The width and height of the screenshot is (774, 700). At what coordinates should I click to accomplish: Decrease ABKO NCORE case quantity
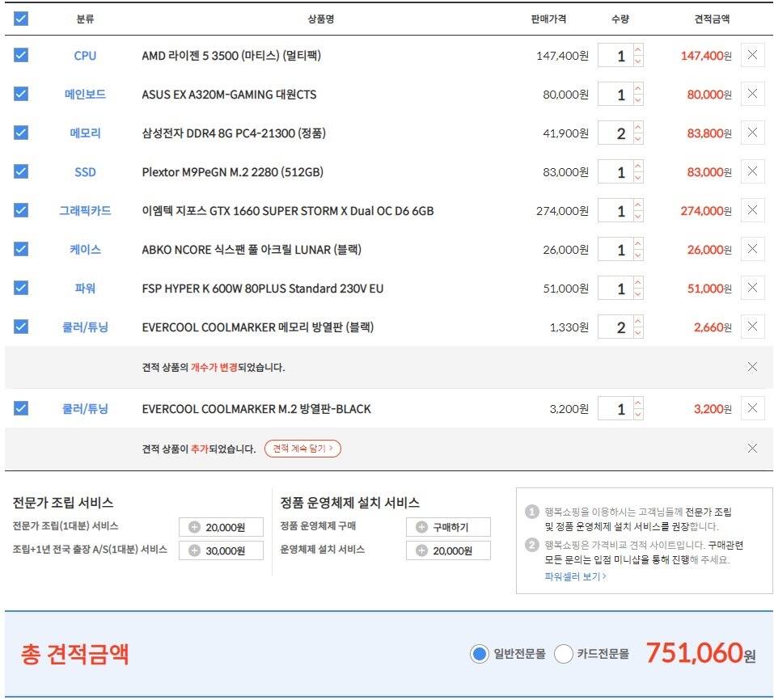pyautogui.click(x=638, y=255)
